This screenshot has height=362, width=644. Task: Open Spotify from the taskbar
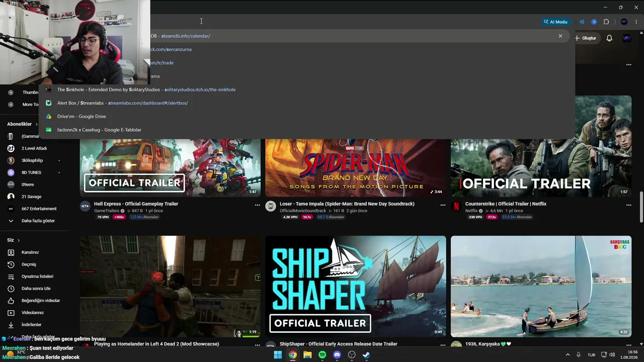323,355
